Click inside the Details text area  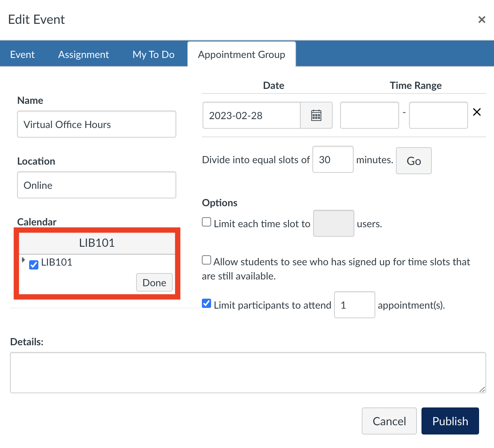click(248, 373)
